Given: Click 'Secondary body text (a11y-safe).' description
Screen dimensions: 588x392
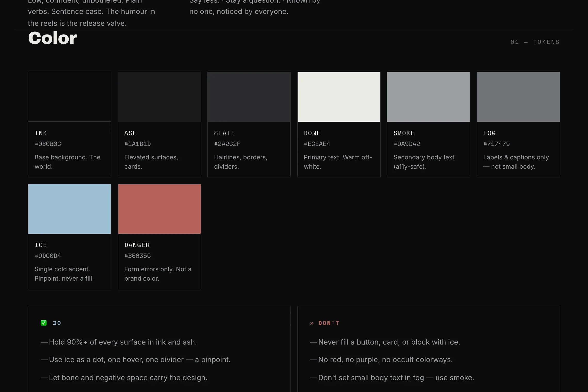Looking at the screenshot, I should point(424,162).
